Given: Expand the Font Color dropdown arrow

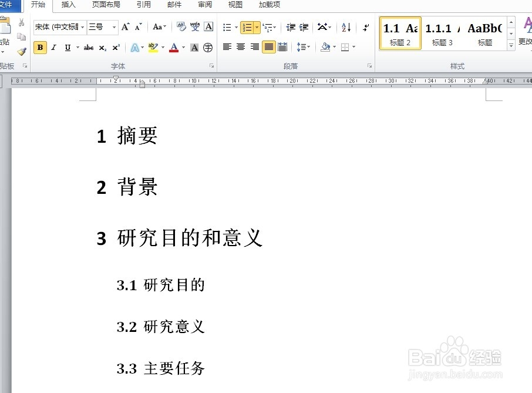Looking at the screenshot, I should [x=183, y=48].
